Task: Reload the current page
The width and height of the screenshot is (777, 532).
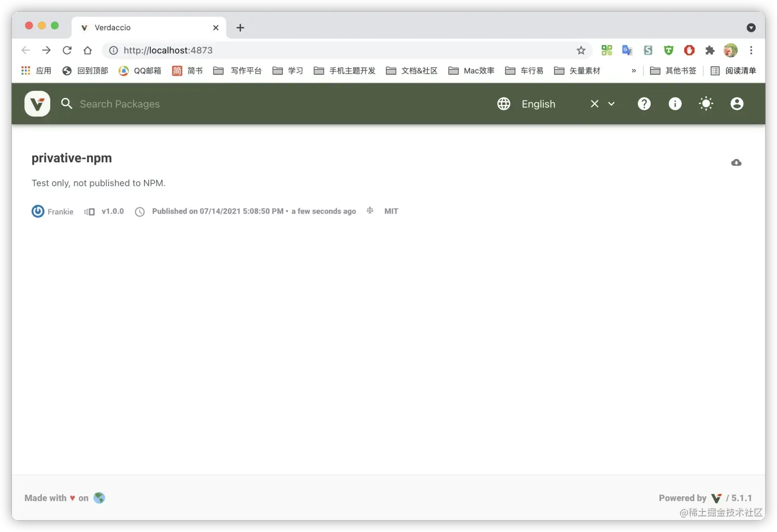Action: 67,50
